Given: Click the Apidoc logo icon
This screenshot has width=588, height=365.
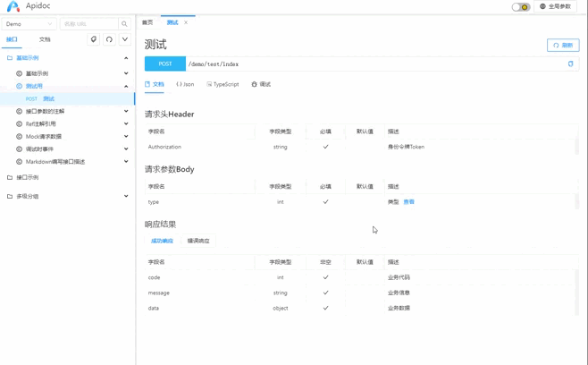Looking at the screenshot, I should click(x=13, y=6).
